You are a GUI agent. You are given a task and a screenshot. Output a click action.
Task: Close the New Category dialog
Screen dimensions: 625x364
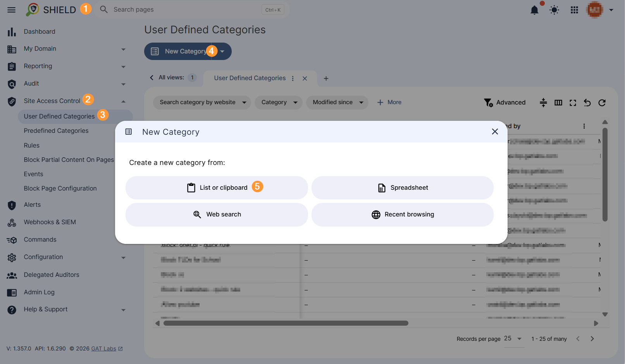click(495, 132)
